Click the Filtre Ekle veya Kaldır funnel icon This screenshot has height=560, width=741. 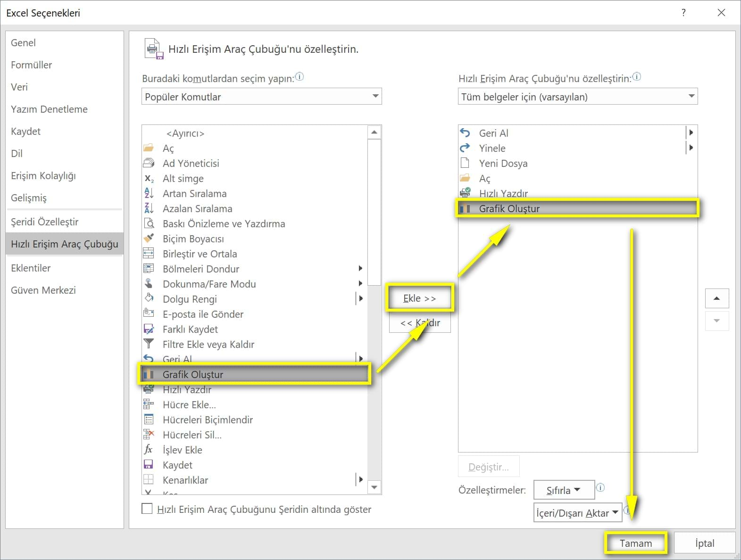149,344
